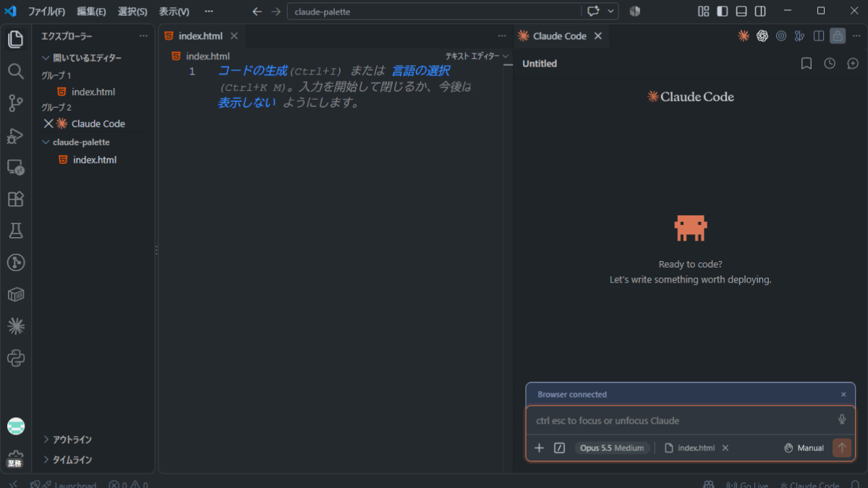Open Claude Code from the activity bar
The image size is (868, 488).
(x=16, y=326)
